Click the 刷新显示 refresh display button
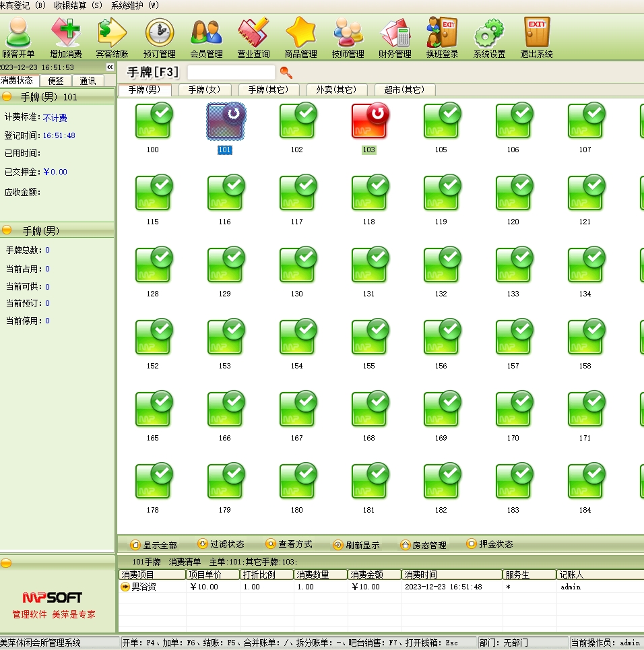 tap(356, 545)
